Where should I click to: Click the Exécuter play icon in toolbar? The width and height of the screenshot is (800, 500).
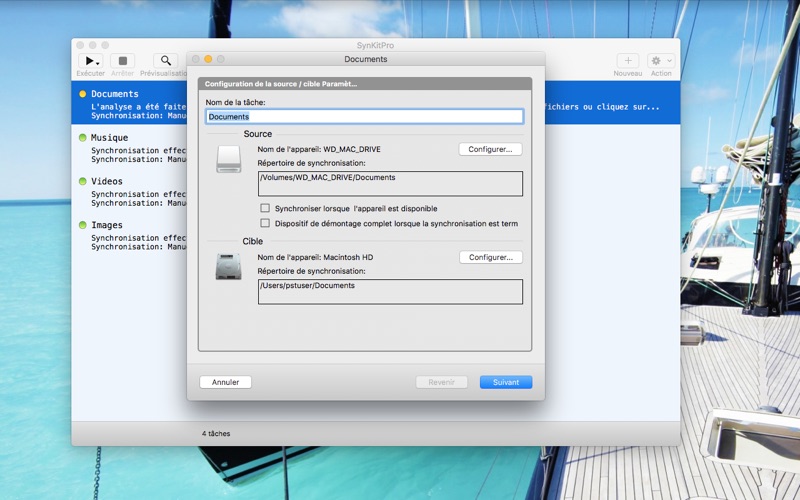pyautogui.click(x=89, y=61)
